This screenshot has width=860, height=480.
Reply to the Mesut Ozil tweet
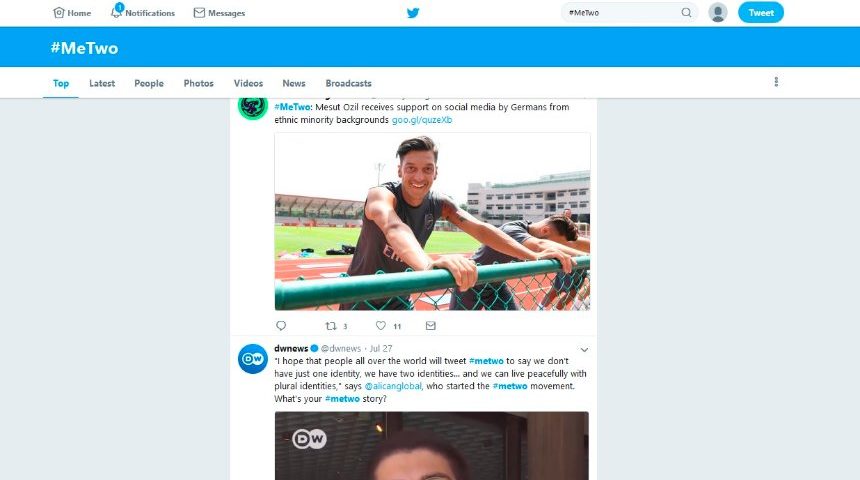click(281, 326)
